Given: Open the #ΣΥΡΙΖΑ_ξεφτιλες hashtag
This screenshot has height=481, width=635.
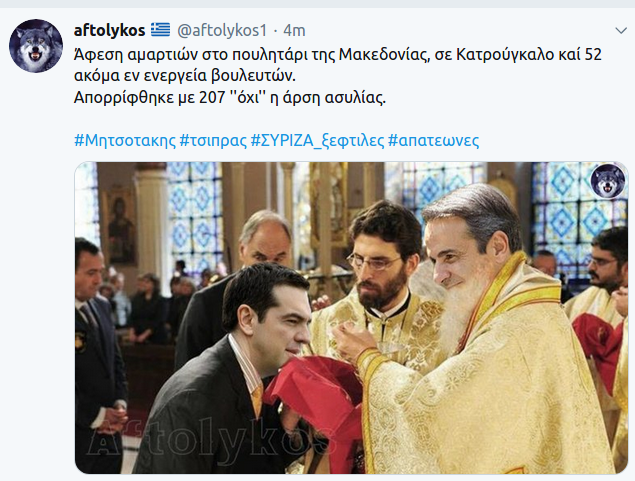Looking at the screenshot, I should 317,141.
